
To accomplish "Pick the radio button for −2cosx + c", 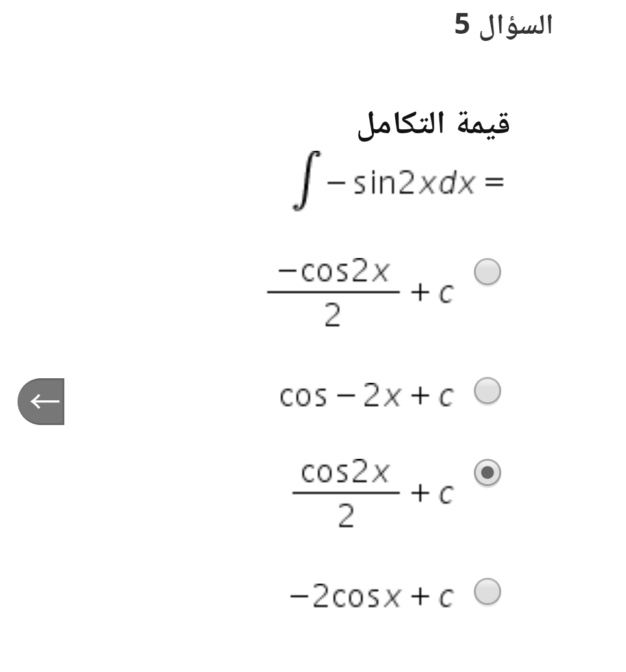I will (488, 592).
